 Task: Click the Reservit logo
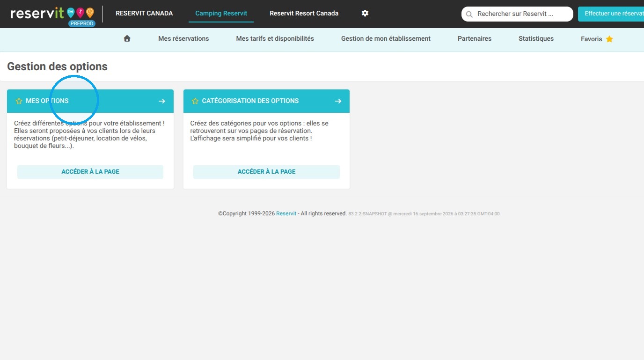pyautogui.click(x=52, y=14)
